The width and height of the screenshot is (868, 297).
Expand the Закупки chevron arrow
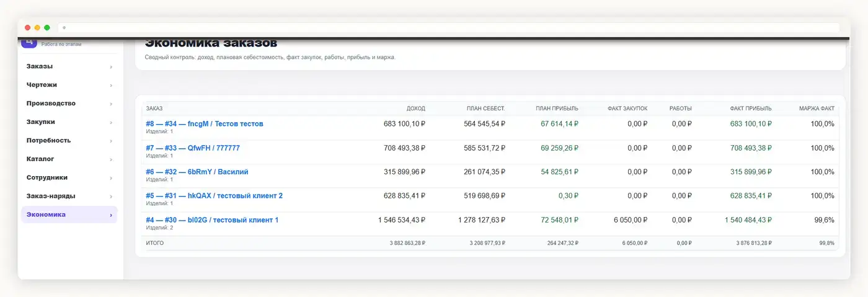(111, 122)
